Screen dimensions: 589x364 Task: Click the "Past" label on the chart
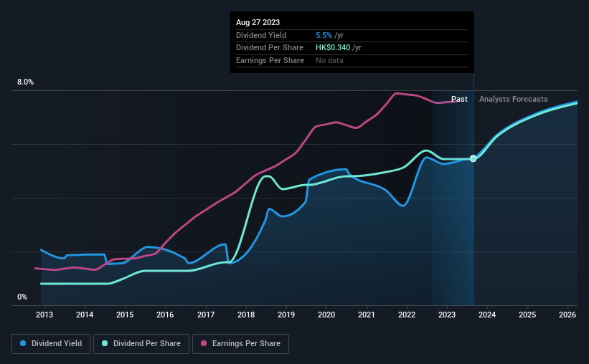[x=459, y=100]
